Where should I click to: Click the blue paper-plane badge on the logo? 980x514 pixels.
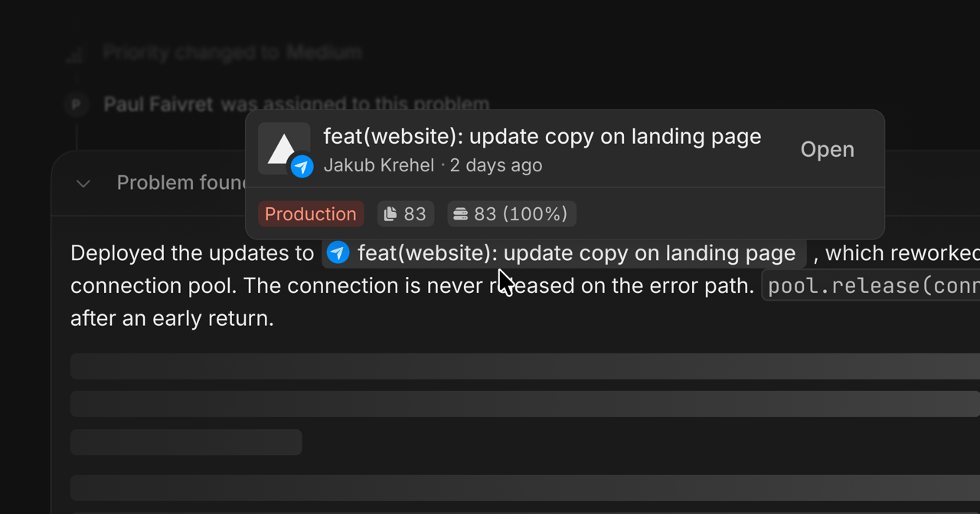click(302, 167)
